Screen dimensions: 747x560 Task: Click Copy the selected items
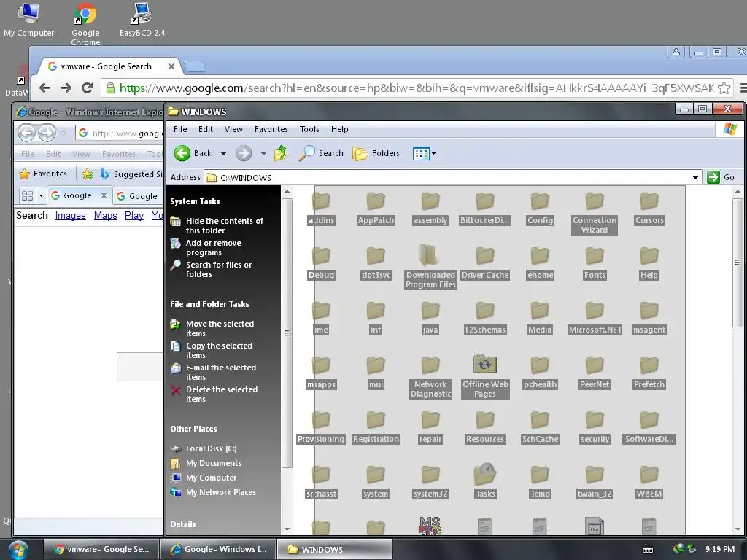[x=219, y=351]
